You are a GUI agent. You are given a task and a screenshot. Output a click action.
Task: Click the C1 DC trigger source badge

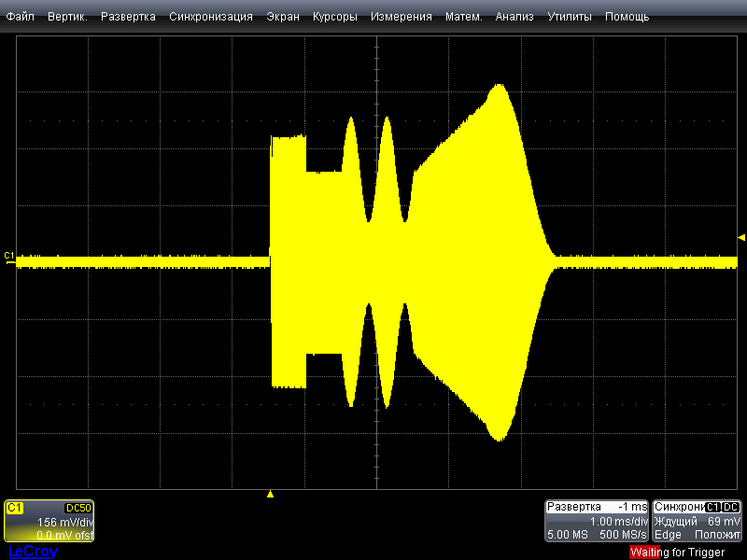[x=723, y=507]
